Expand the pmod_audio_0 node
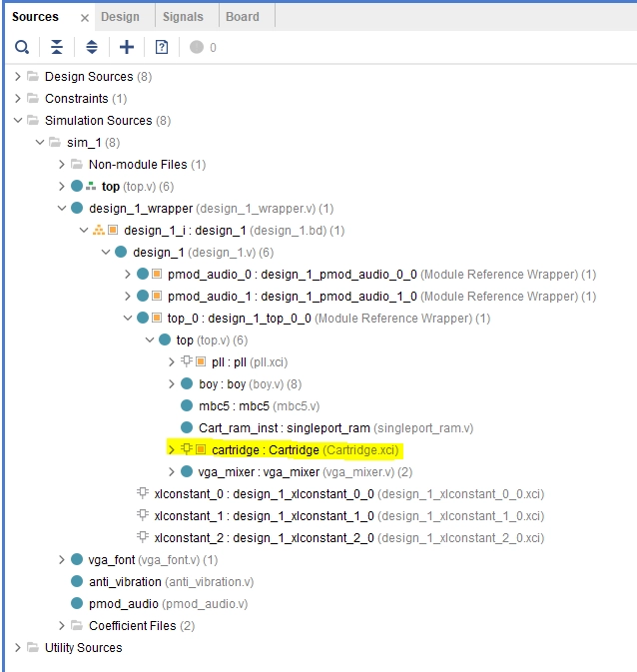Image resolution: width=637 pixels, height=672 pixels. point(128,275)
